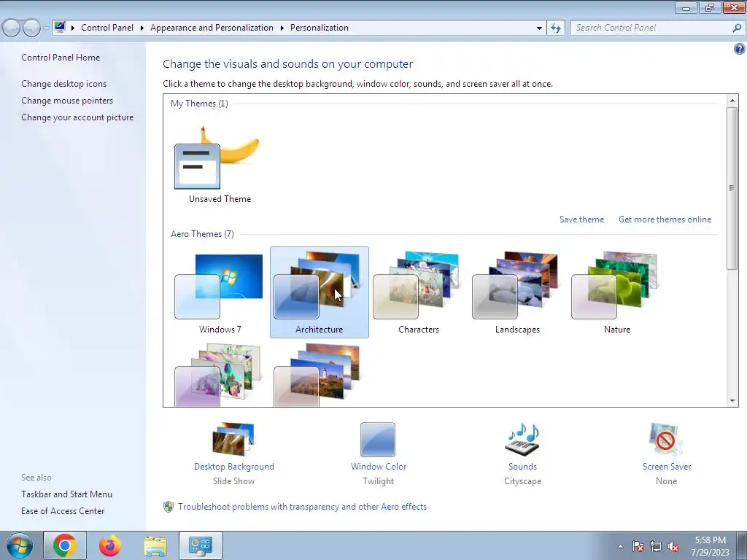Select the Nature theme
The image size is (747, 560).
click(x=617, y=292)
